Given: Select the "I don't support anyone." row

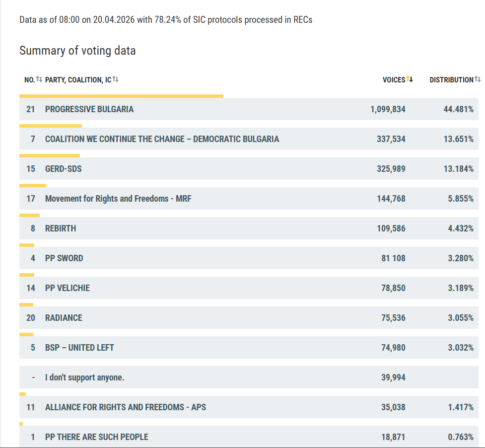Looking at the screenshot, I should pos(84,377).
